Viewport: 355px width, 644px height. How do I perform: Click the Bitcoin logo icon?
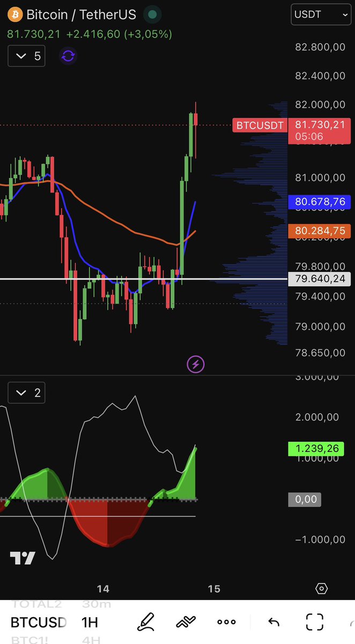[14, 14]
